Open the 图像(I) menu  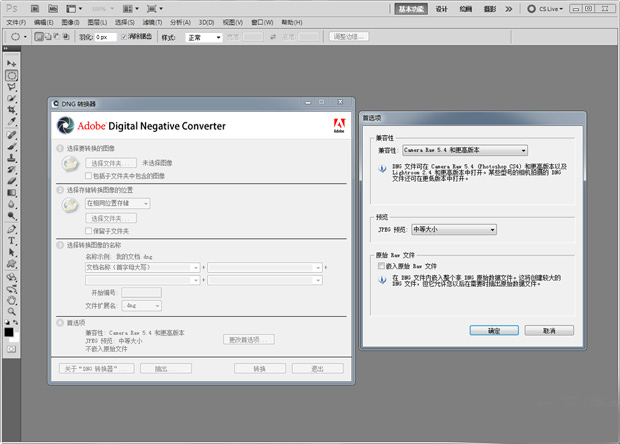point(70,21)
